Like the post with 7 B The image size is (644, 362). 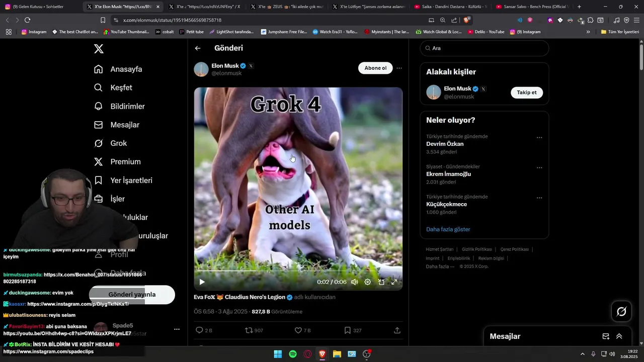point(302,330)
